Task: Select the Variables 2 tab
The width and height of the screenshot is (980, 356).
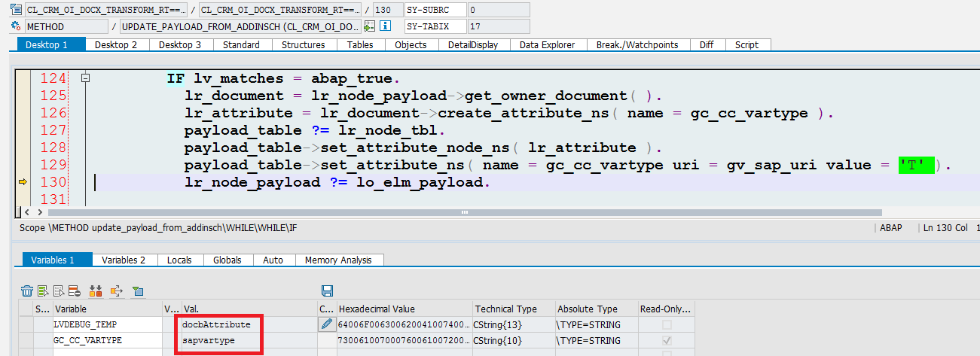Action: point(124,260)
